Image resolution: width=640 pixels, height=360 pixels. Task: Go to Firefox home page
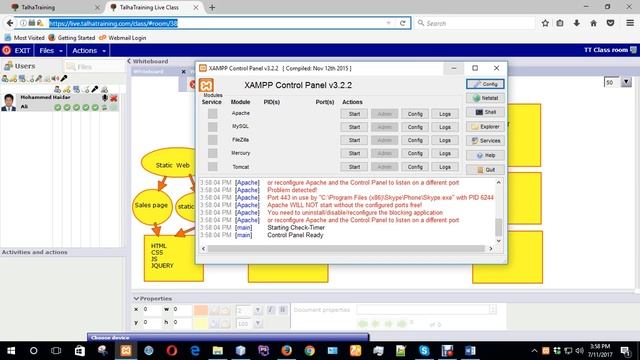click(x=593, y=23)
